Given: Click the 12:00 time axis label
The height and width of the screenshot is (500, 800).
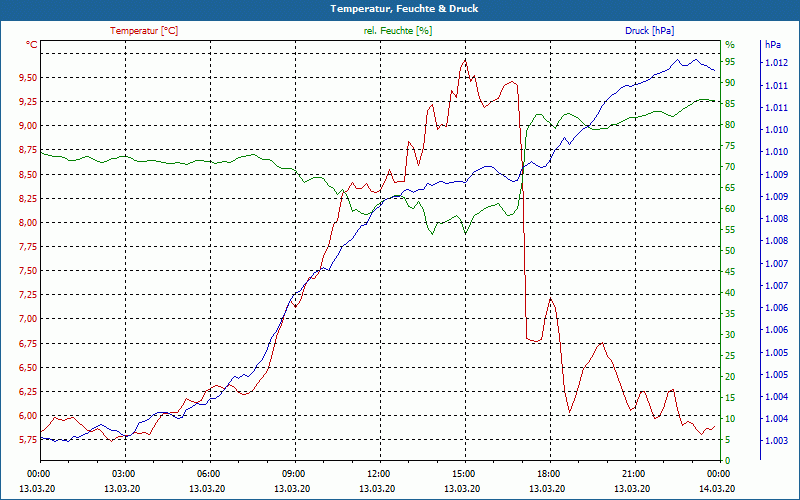Looking at the screenshot, I should [x=378, y=474].
